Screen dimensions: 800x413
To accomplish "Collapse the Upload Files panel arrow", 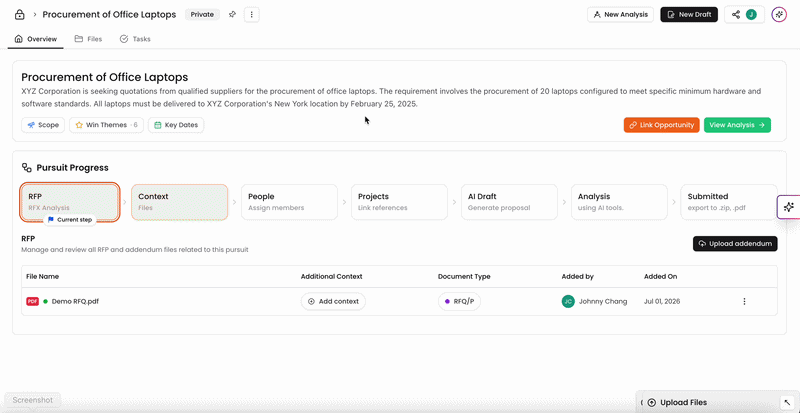I will click(785, 403).
